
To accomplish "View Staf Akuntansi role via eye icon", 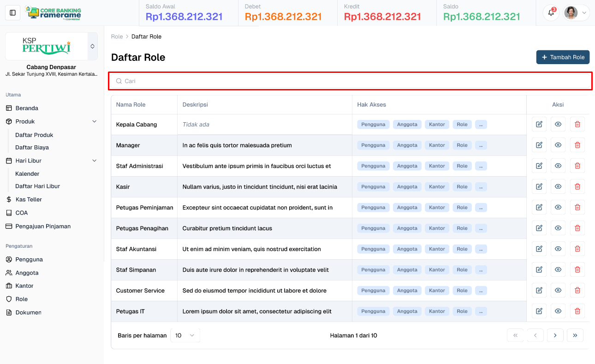I will 558,249.
